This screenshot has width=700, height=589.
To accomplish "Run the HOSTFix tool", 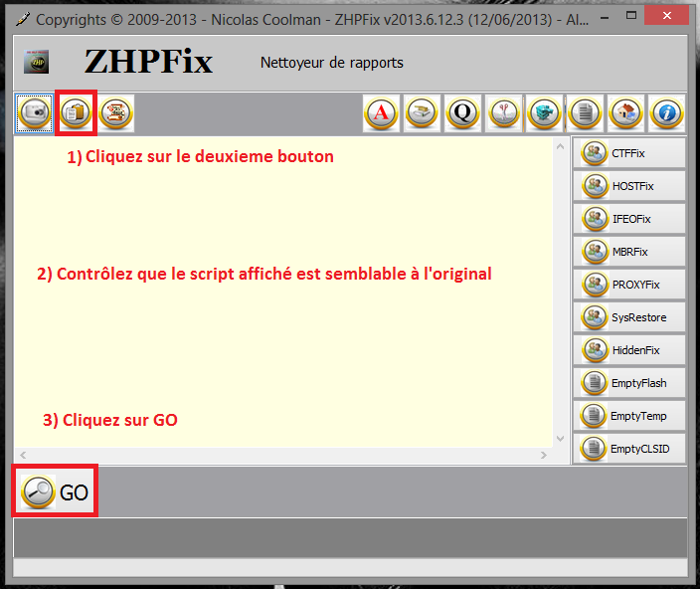I will coord(629,186).
